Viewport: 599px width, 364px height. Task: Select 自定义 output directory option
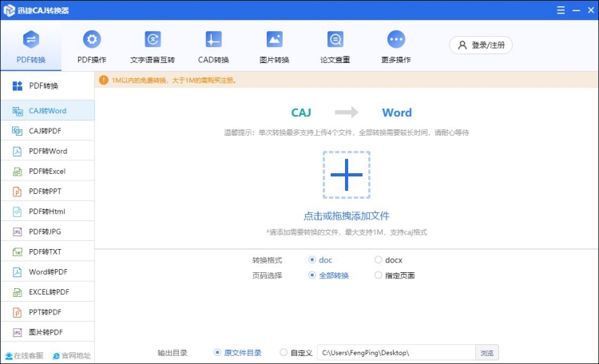tap(284, 353)
